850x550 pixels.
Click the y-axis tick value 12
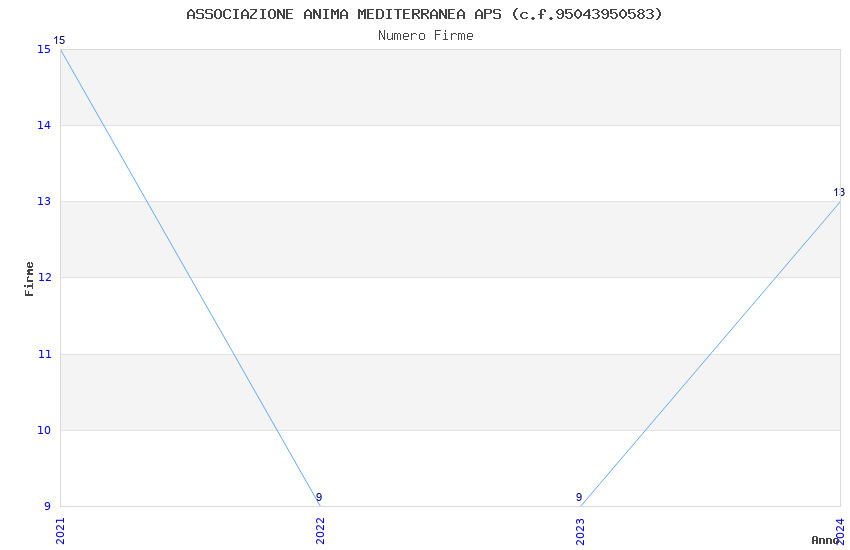pyautogui.click(x=44, y=277)
